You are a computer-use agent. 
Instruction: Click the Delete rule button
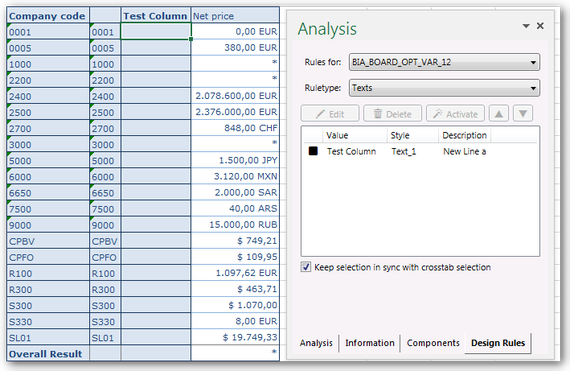coord(393,114)
